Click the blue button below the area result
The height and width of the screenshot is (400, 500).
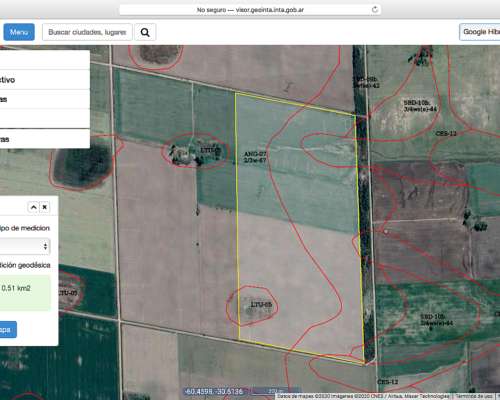pyautogui.click(x=7, y=330)
